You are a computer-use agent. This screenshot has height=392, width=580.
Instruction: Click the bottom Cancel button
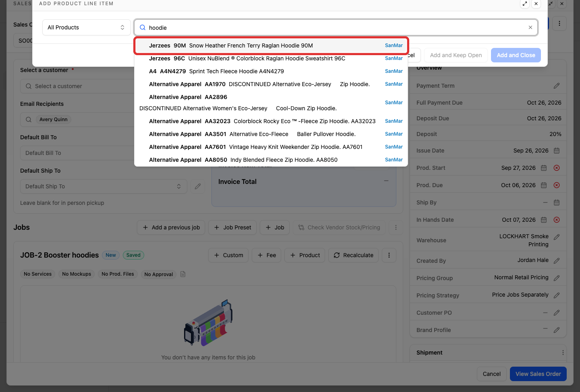pyautogui.click(x=491, y=374)
